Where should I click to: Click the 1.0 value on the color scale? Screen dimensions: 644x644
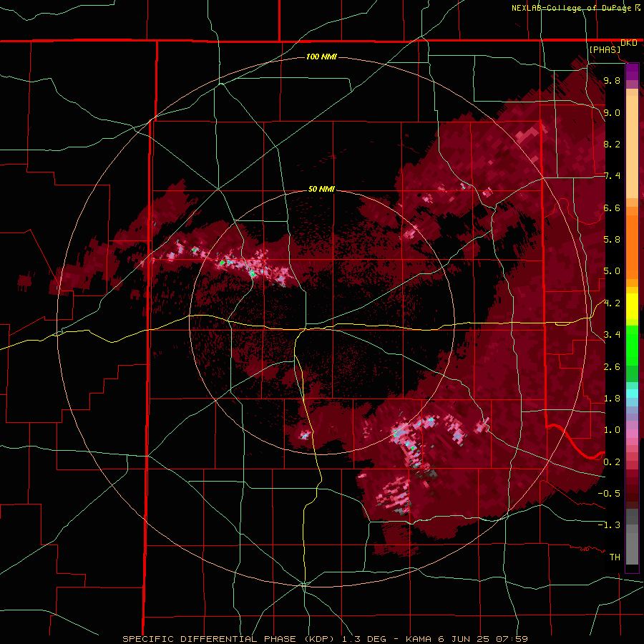pyautogui.click(x=612, y=430)
